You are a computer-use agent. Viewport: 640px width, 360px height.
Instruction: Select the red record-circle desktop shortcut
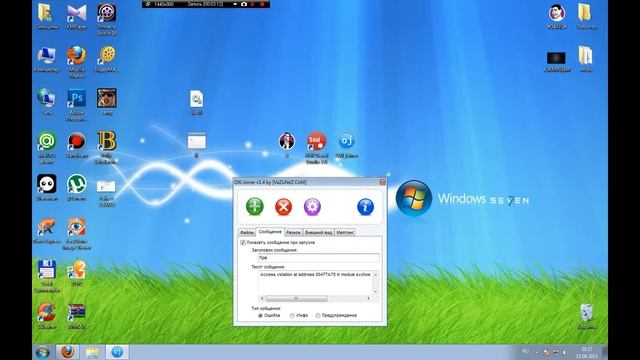(x=76, y=145)
